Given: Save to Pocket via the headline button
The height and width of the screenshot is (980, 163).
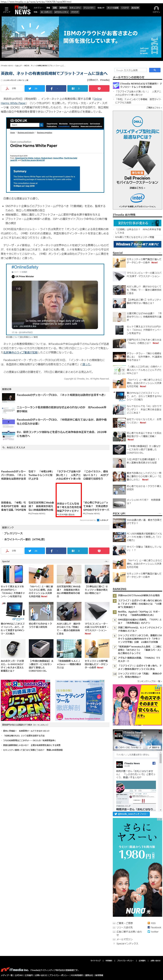Looking at the screenshot, I should [99, 88].
